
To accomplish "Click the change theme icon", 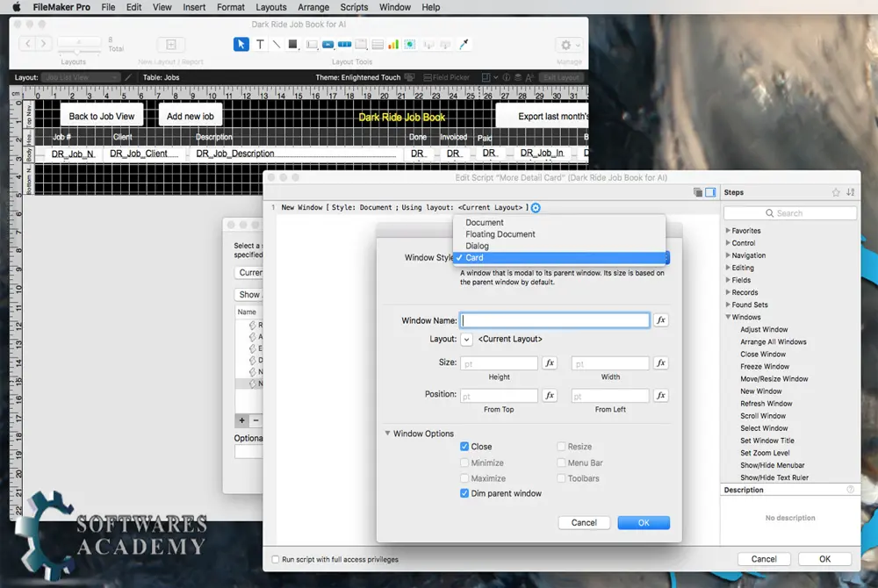I will [410, 77].
